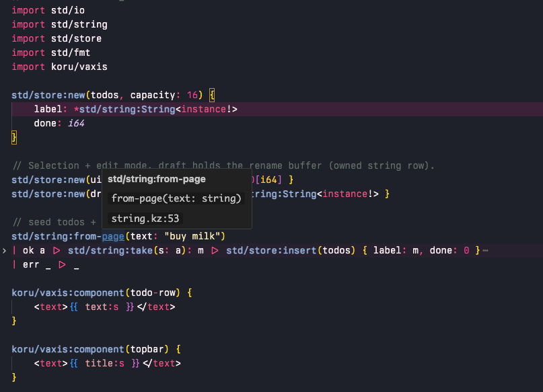The image size is (543, 392).
Task: Click 'std/string' in second import line
Action: (x=79, y=25)
